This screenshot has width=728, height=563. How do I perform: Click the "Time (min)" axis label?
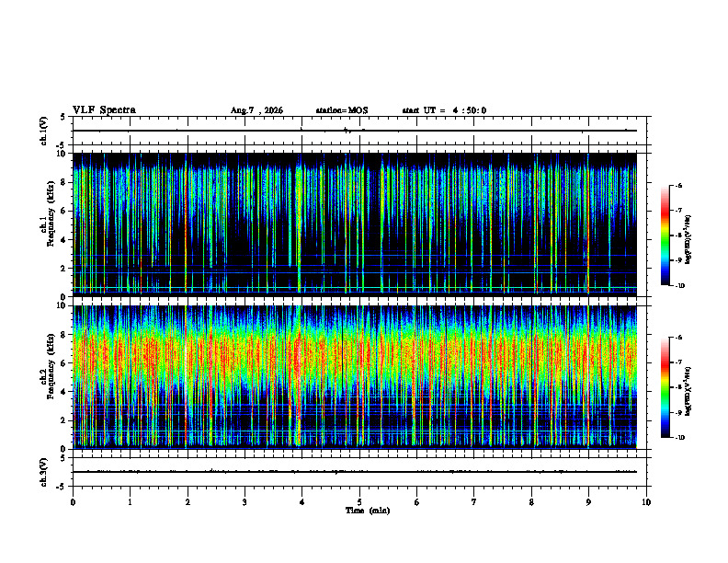click(368, 511)
